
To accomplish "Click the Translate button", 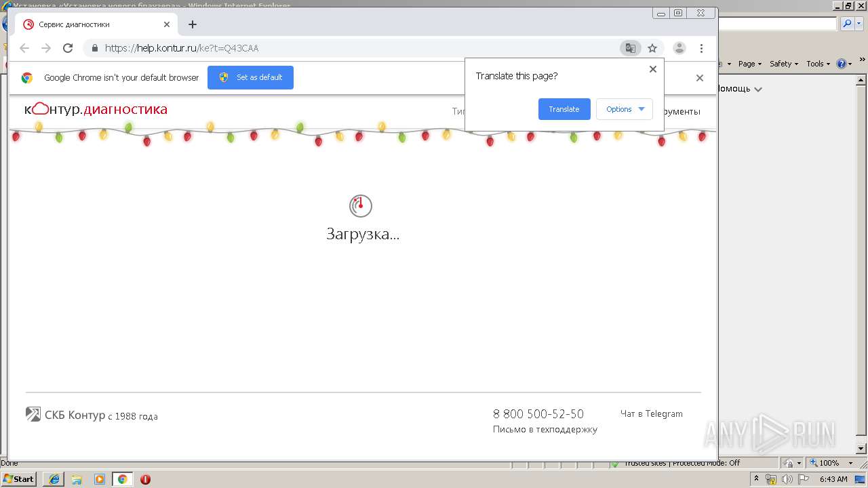I will (564, 109).
